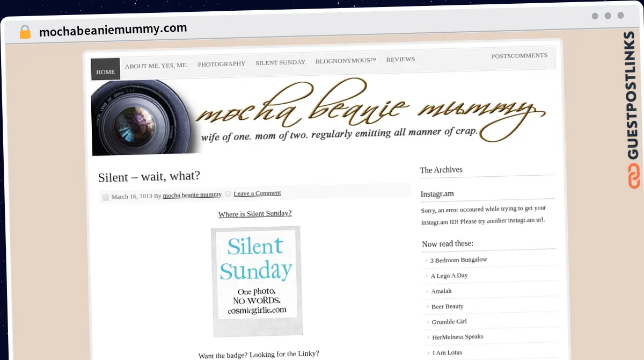Image resolution: width=644 pixels, height=360 pixels.
Task: Visit the Grumble Girl blogroll link
Action: pyautogui.click(x=449, y=322)
